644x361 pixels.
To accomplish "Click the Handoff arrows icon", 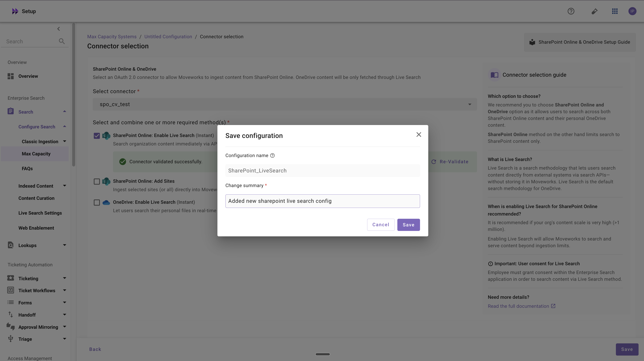I will [x=10, y=315].
